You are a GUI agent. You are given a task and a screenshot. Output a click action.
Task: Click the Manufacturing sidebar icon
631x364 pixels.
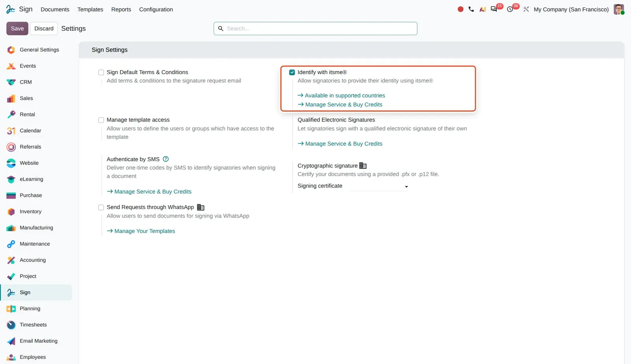tap(11, 228)
